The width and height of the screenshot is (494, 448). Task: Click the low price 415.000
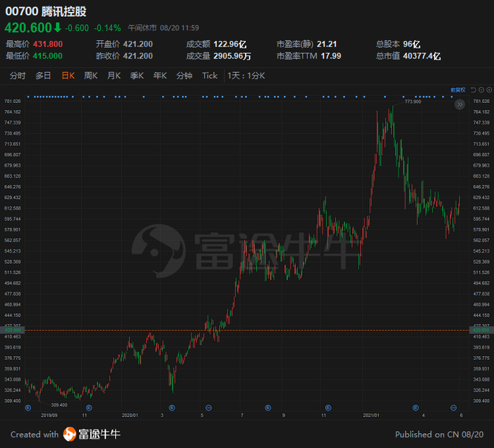[x=48, y=56]
